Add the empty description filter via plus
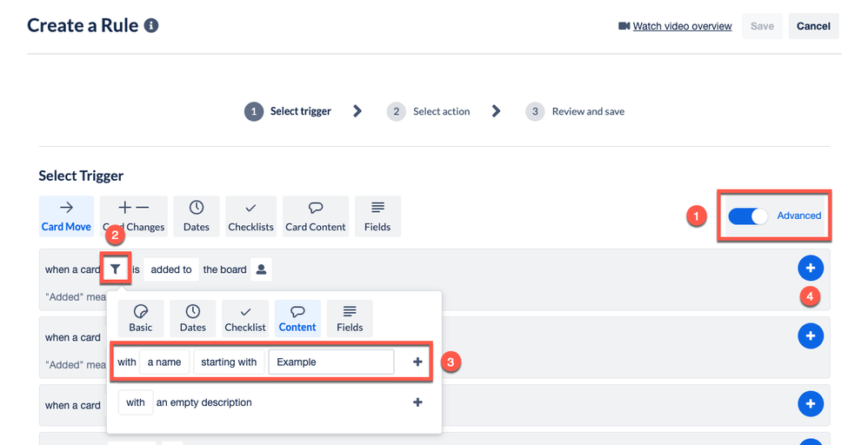This screenshot has height=445, width=868. [x=418, y=402]
